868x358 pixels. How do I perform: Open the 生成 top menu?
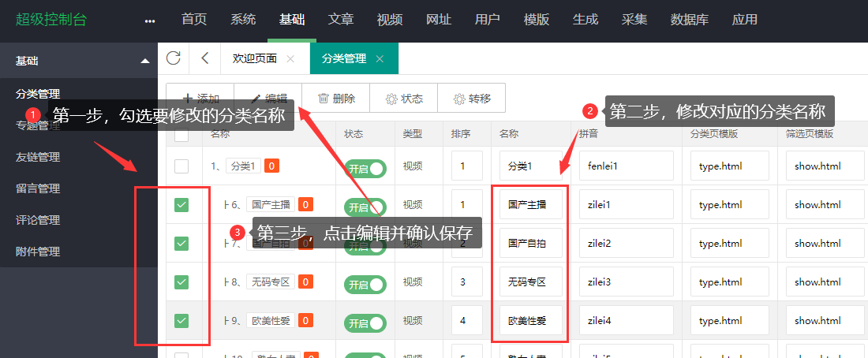(x=586, y=20)
